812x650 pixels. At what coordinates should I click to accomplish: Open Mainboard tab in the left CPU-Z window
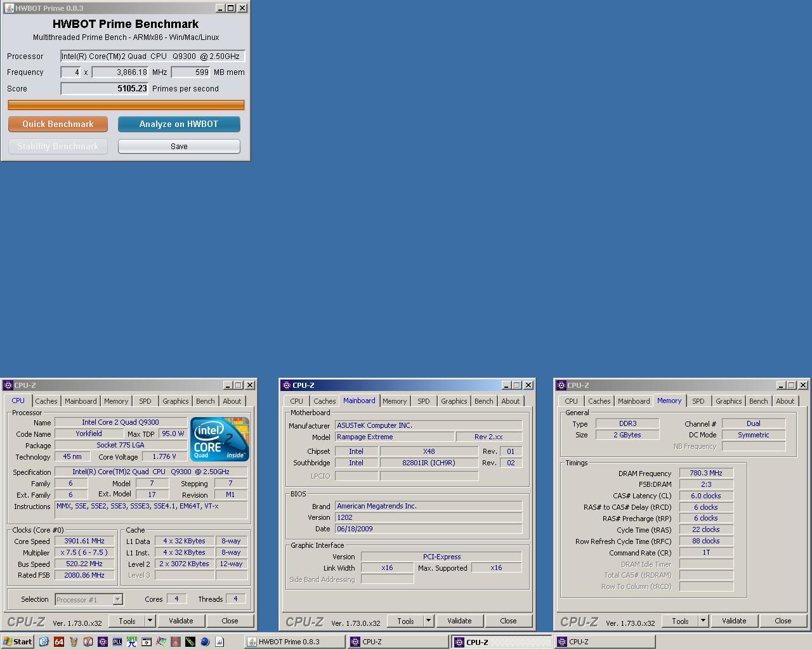(81, 401)
